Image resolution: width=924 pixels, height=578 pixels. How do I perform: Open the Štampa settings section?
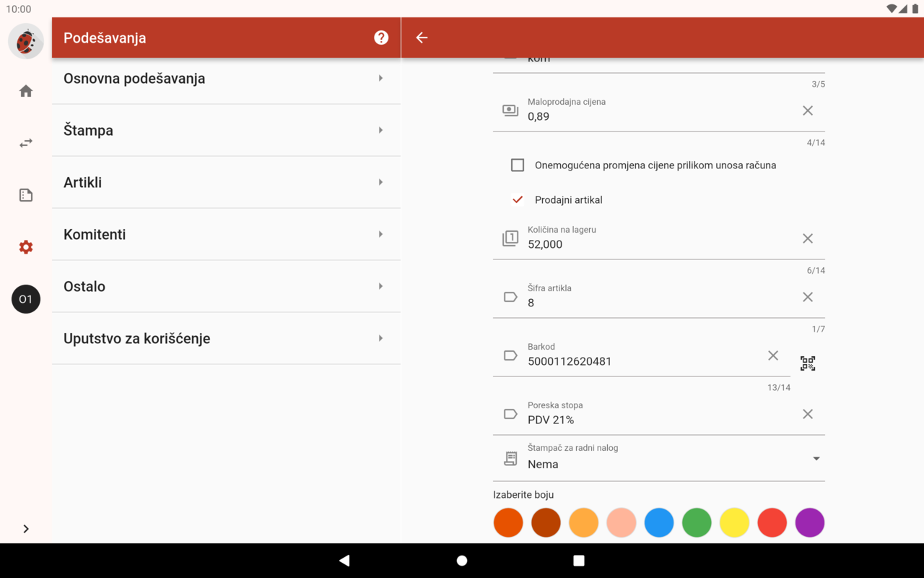(226, 130)
